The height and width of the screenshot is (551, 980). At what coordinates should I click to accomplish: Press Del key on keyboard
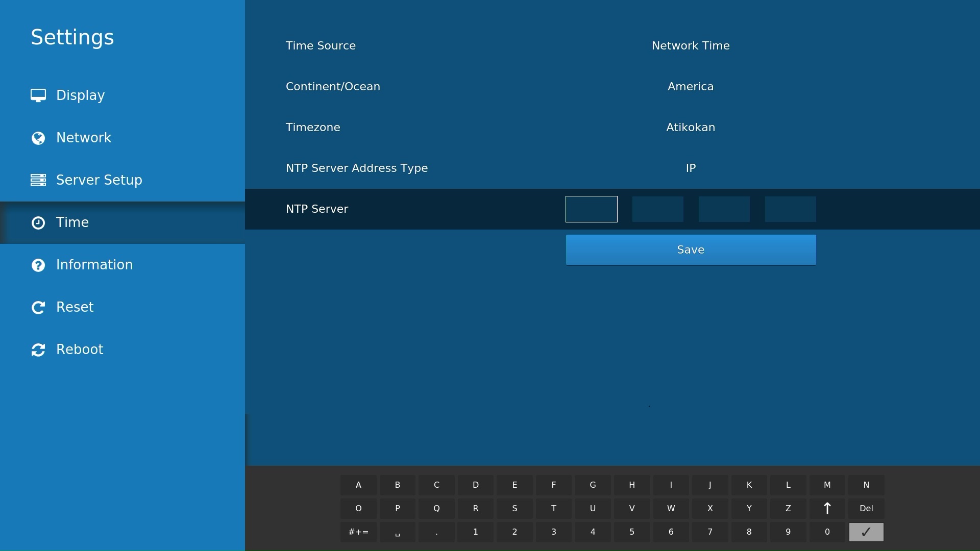point(866,508)
